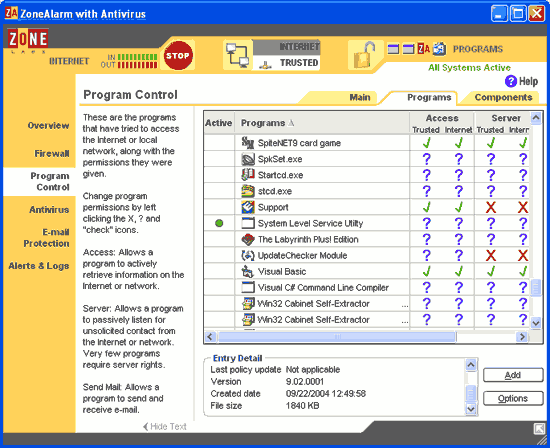Select first Win32 Cabinet Self-Extractor row
The height and width of the screenshot is (448, 550).
[306, 303]
